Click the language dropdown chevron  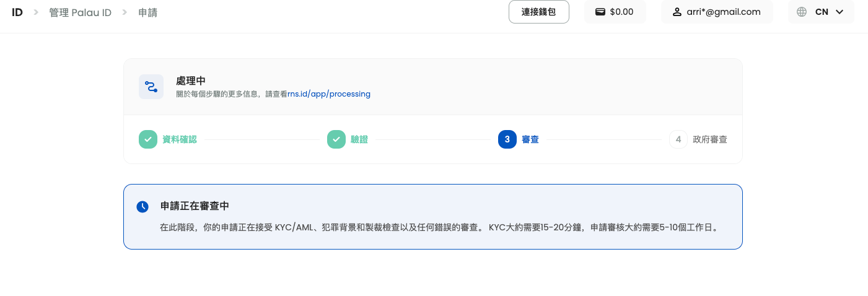pos(840,12)
